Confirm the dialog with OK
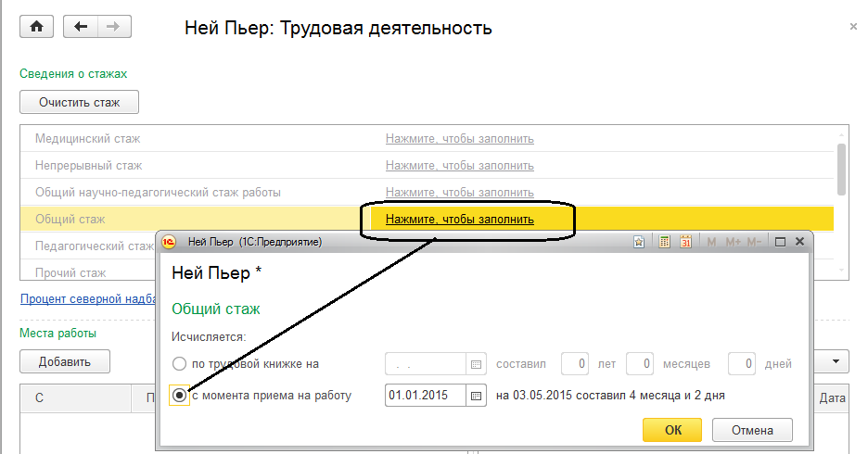This screenshot has height=454, width=868. [672, 430]
